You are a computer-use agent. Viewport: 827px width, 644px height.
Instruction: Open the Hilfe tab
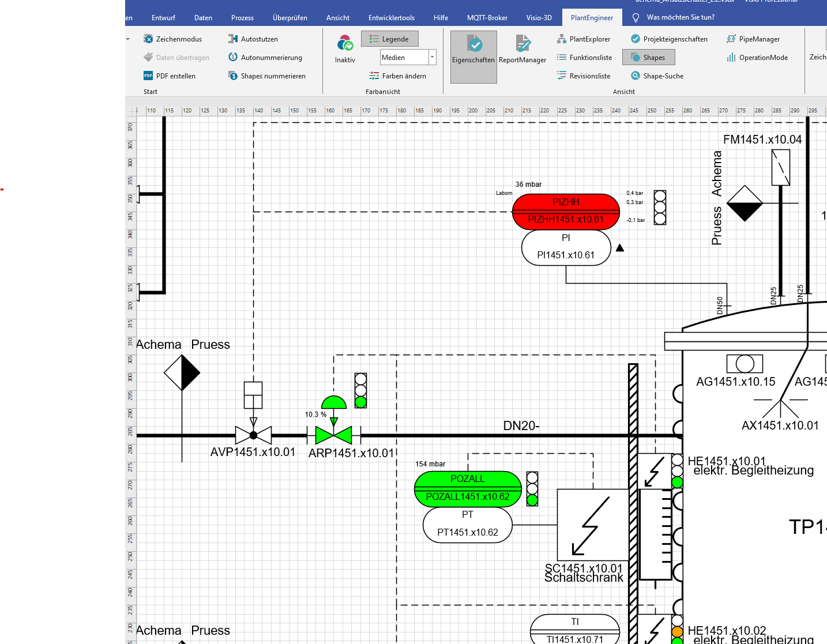(x=441, y=18)
